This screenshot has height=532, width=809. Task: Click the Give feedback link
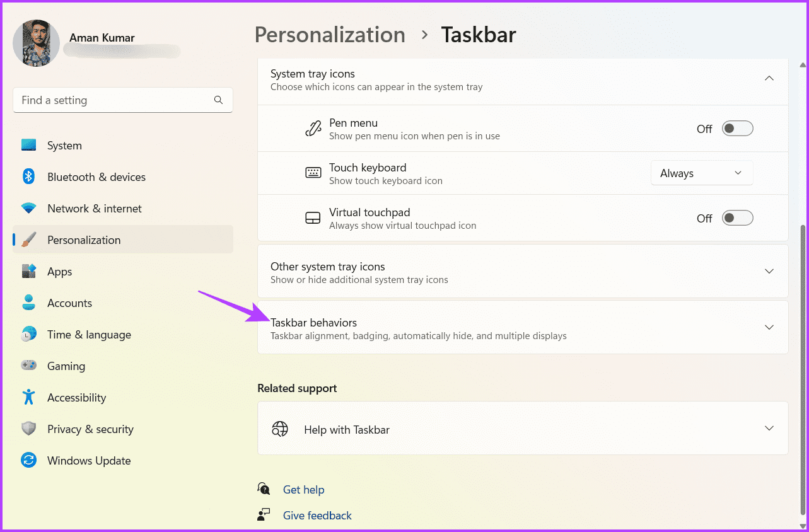tap(317, 516)
